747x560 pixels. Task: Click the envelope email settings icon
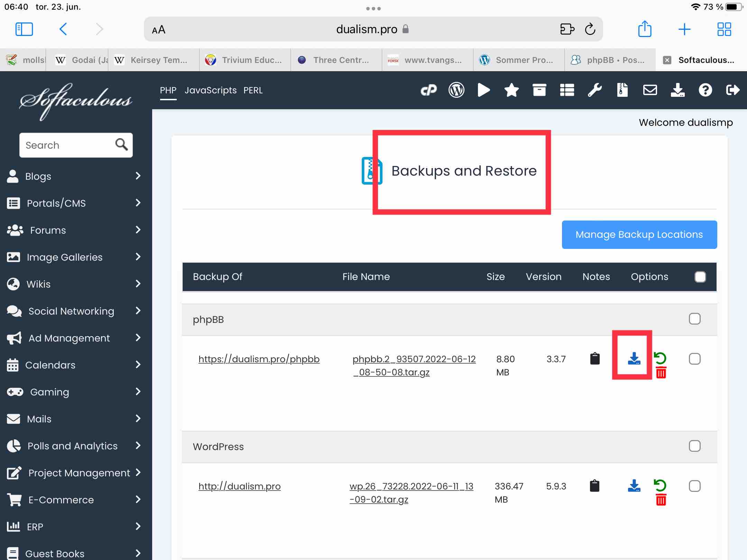coord(650,90)
